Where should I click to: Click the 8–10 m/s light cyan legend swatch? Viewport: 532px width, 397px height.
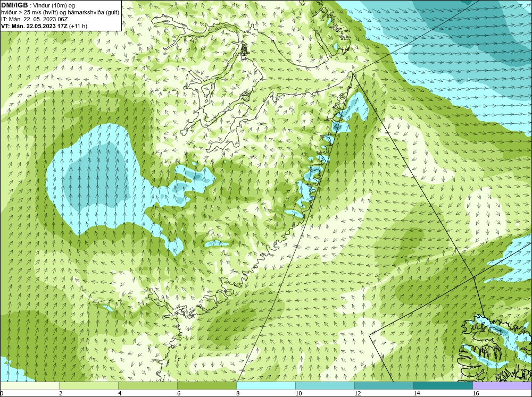(x=265, y=385)
